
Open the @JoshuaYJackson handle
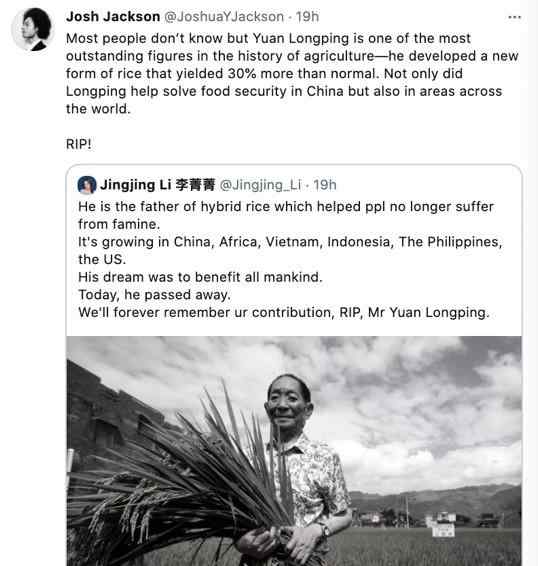coord(224,17)
